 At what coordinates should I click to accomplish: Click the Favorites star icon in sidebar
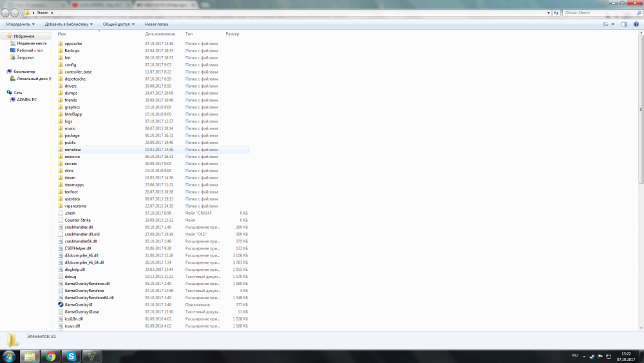[x=10, y=35]
